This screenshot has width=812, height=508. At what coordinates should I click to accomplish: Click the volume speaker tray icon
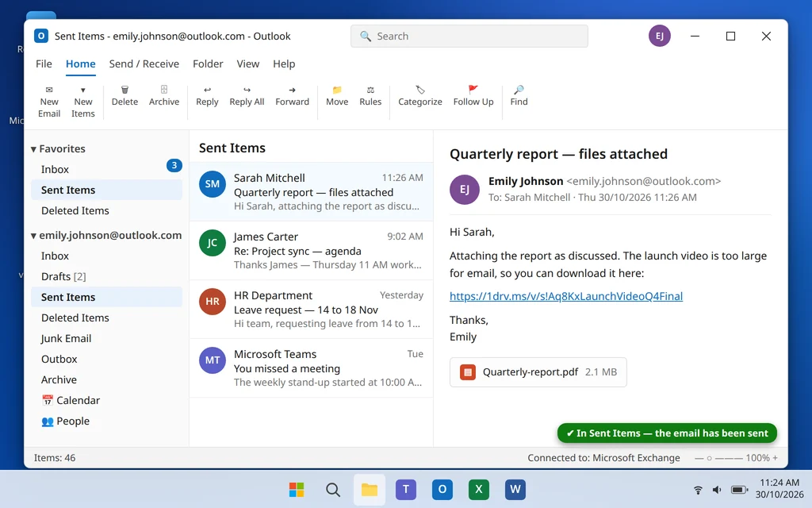(717, 490)
